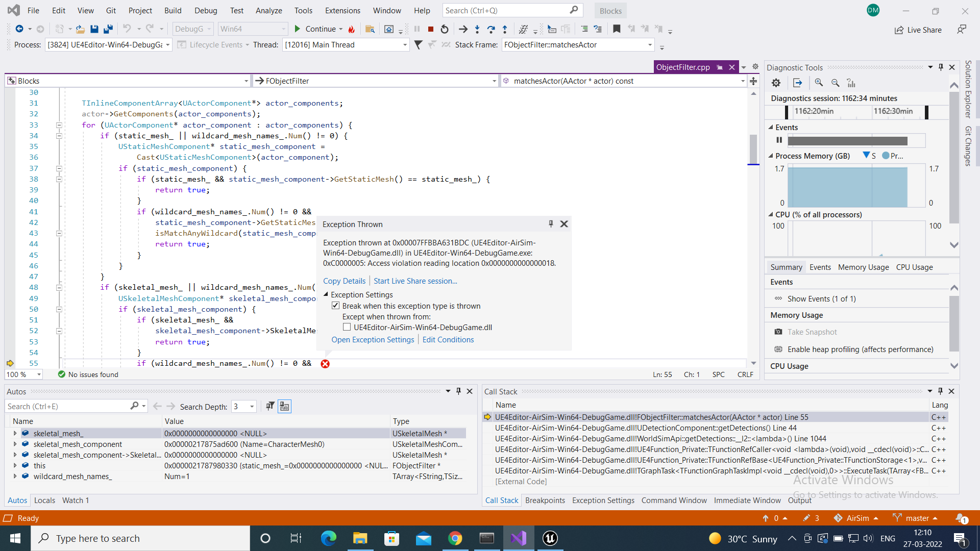This screenshot has width=980, height=551.
Task: Zoom in on the Diagnostic Tools graph
Action: point(819,83)
